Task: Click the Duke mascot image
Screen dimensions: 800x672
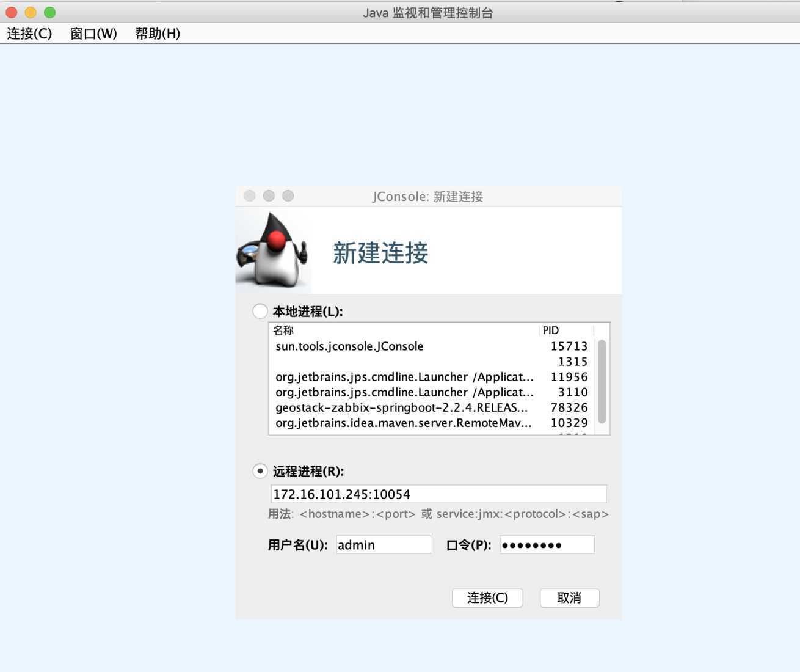Action: pyautogui.click(x=272, y=249)
